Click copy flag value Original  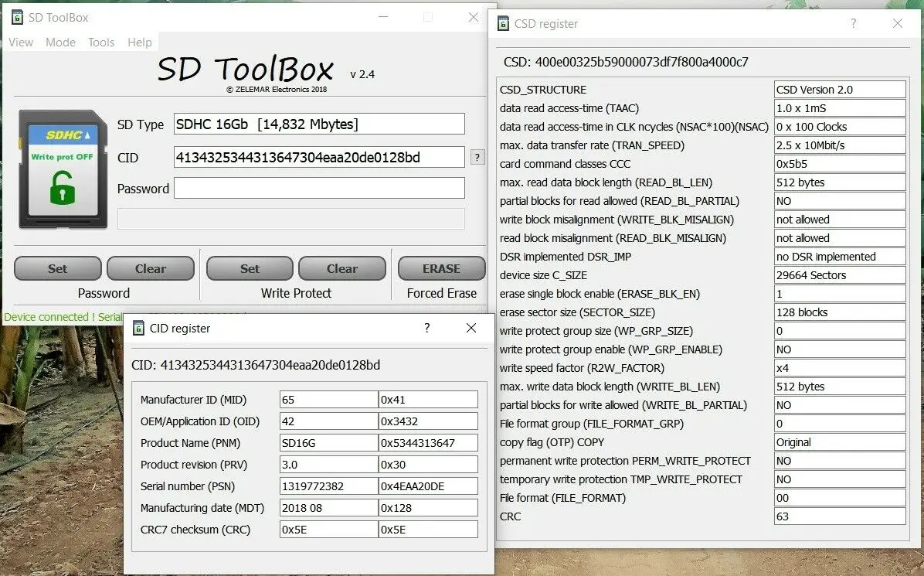pos(840,443)
